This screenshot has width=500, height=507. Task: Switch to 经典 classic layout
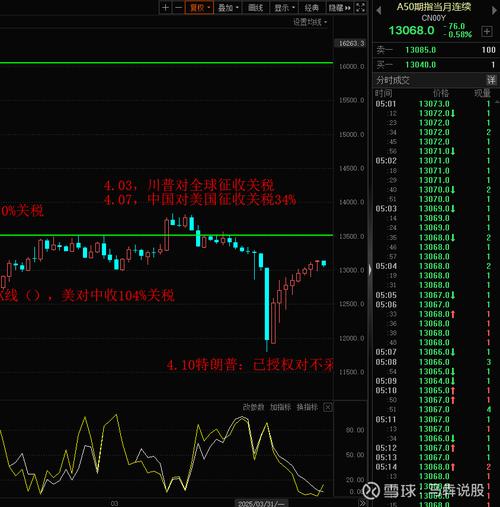312,7
